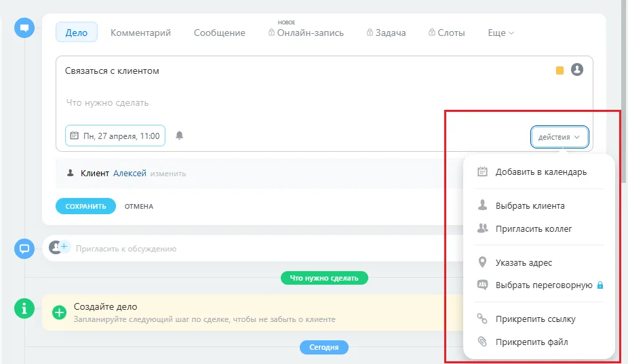Click the blue lock icon by переговорную

pos(600,285)
